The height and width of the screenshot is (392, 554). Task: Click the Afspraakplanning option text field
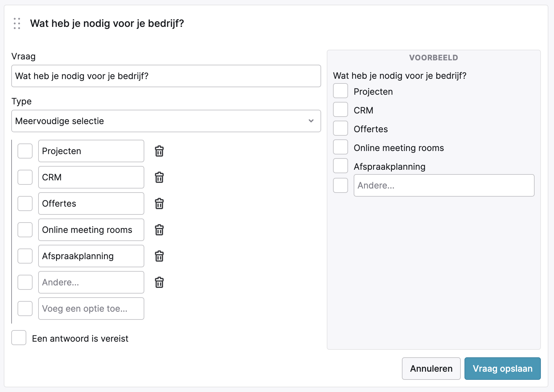click(91, 256)
